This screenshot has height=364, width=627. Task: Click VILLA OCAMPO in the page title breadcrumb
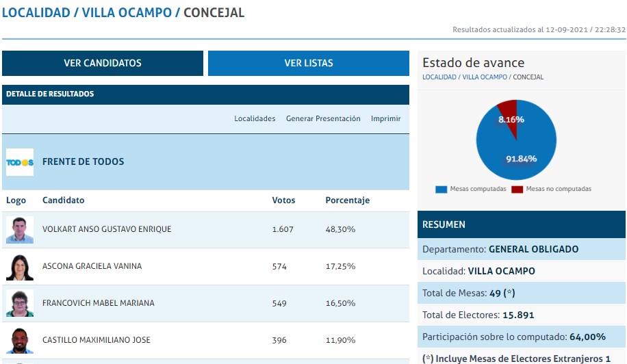[127, 12]
